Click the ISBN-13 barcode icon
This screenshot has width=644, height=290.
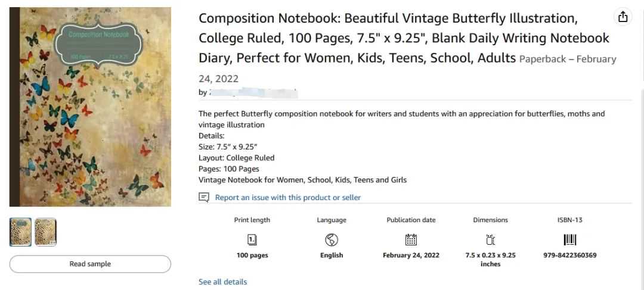[x=569, y=240]
